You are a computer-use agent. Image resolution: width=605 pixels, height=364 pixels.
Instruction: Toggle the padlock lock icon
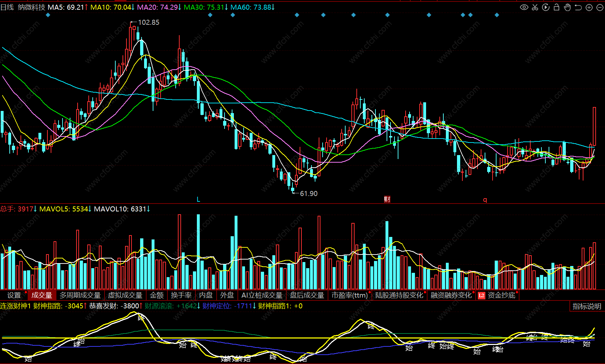pos(556,7)
